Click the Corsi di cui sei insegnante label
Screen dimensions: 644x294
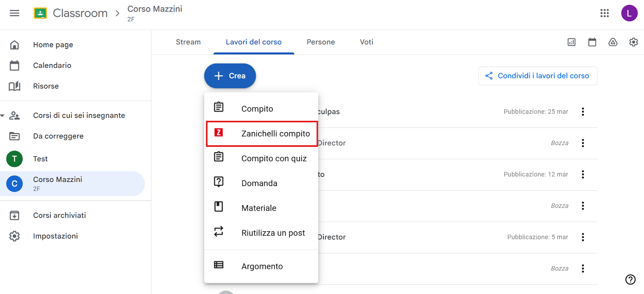tap(79, 115)
